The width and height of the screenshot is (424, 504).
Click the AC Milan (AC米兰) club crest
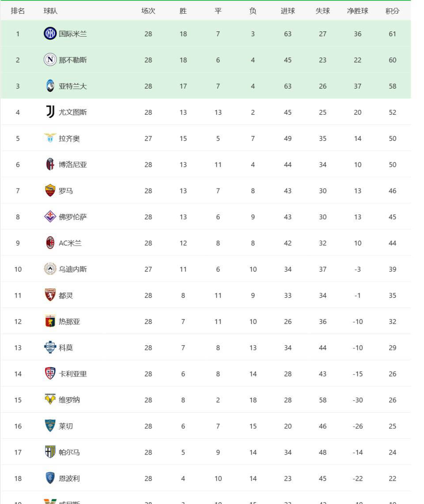[x=50, y=243]
